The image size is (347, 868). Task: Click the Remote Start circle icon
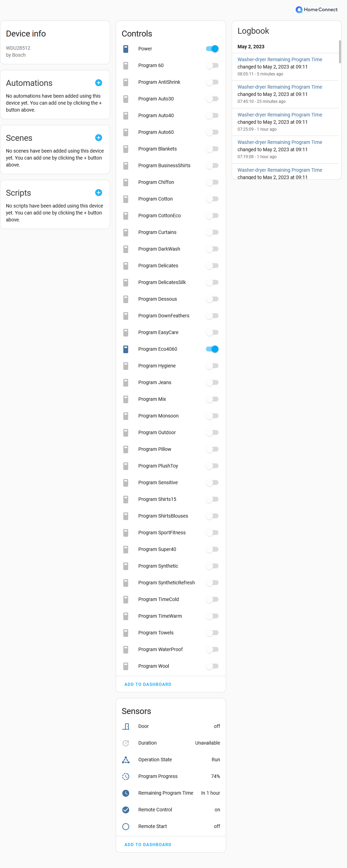126,826
